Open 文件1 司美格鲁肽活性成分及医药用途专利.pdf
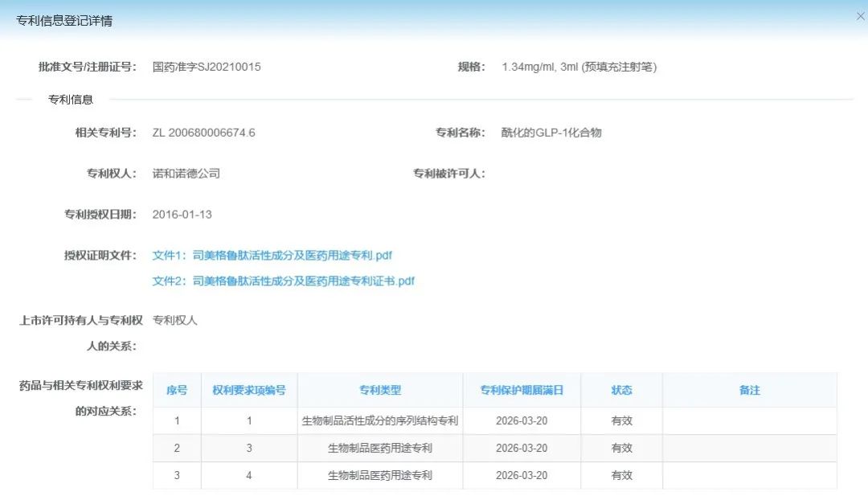Screen dimensions: 868x500 tap(272, 256)
